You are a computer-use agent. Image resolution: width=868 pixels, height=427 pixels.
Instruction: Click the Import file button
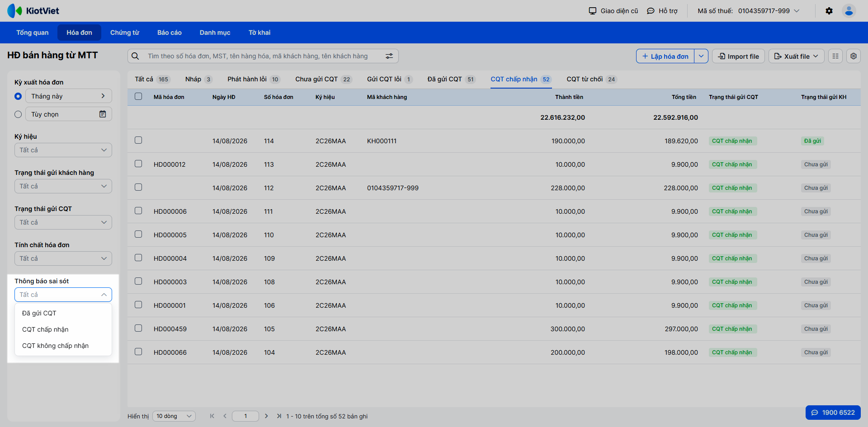[739, 56]
